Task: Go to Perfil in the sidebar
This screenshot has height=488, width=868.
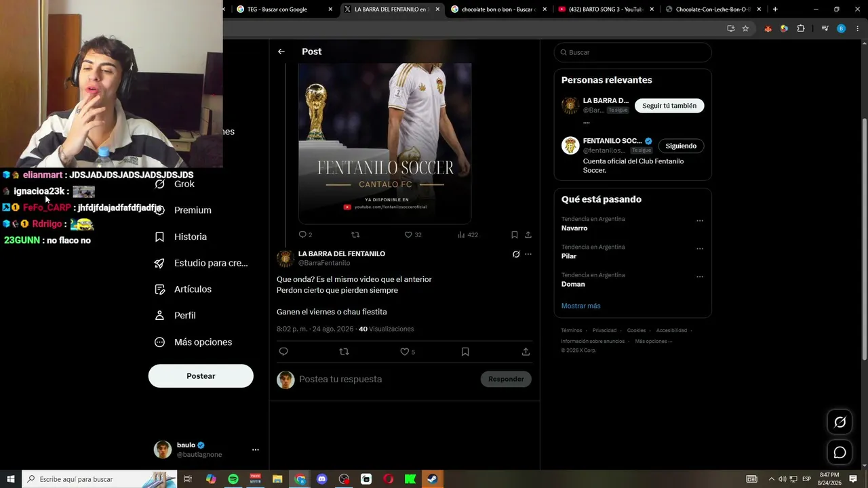Action: click(176, 315)
